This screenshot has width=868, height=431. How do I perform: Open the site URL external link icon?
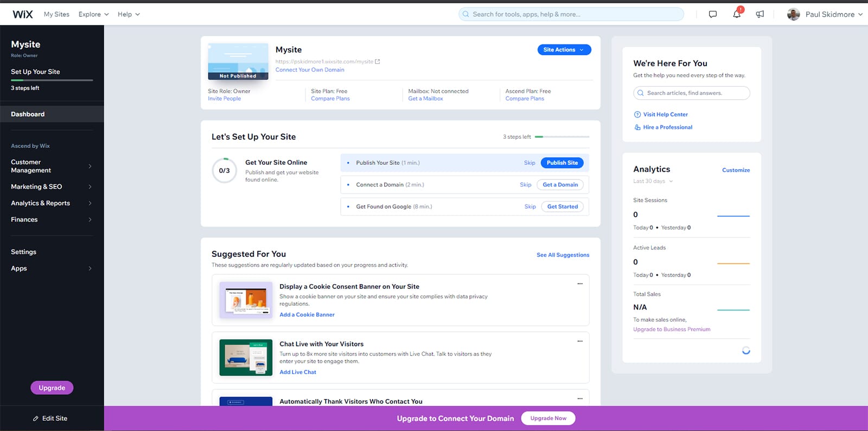(378, 62)
